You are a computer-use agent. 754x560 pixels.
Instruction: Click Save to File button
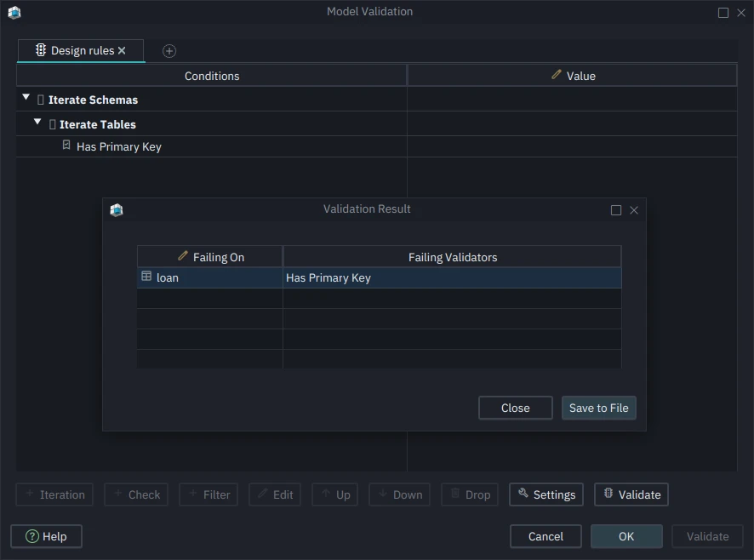pyautogui.click(x=598, y=408)
